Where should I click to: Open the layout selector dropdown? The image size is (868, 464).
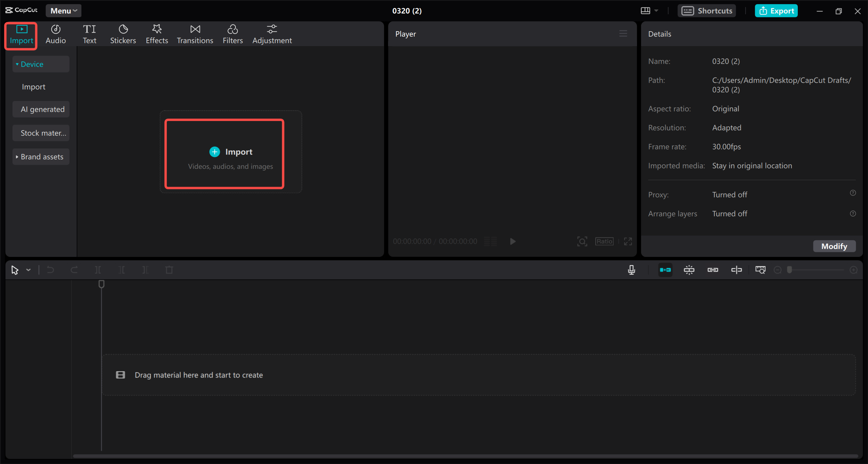[649, 11]
